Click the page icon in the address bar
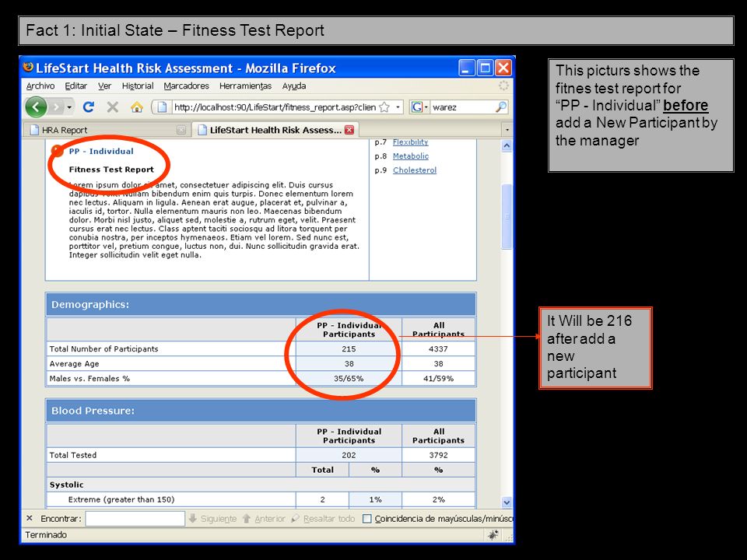The width and height of the screenshot is (747, 560). click(162, 107)
